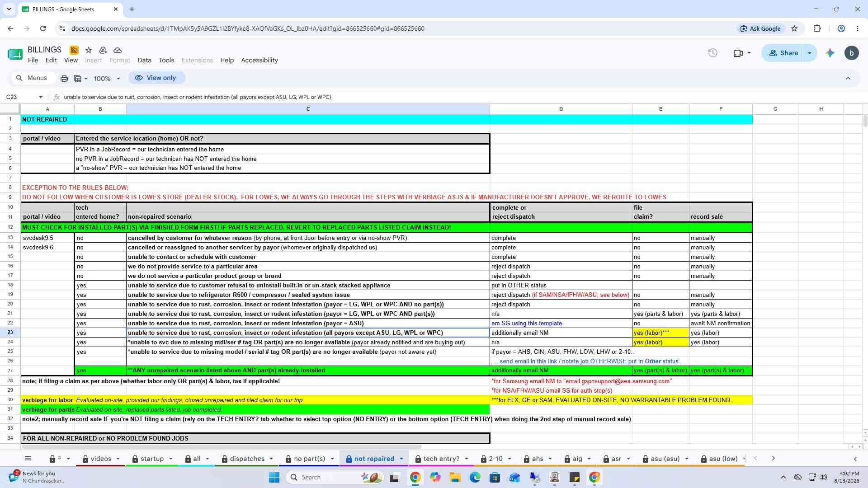The height and width of the screenshot is (488, 868).
Task: Open the not repaired tab dropdown arrow
Action: pos(401,459)
